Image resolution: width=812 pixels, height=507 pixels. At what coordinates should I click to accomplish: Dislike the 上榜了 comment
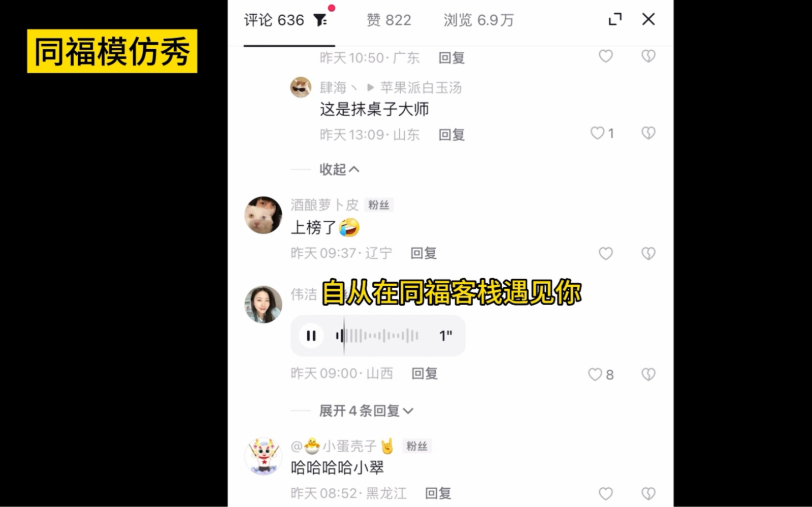pos(648,253)
